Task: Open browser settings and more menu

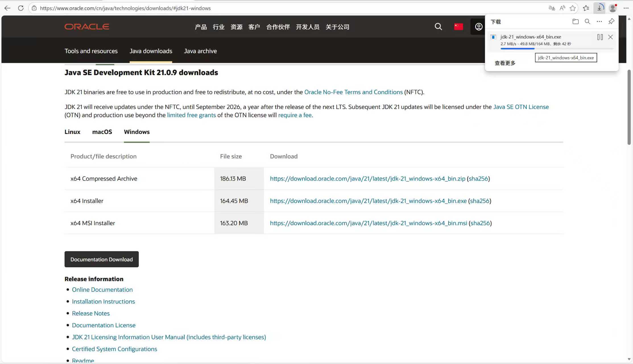Action: 626,8
